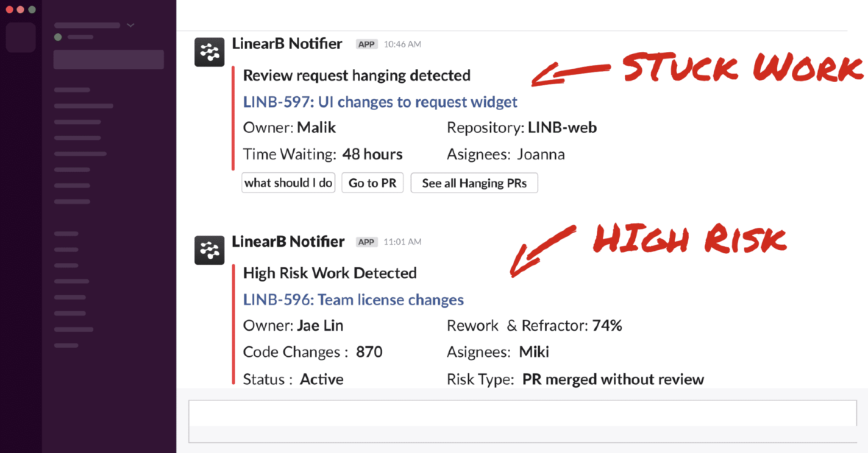The height and width of the screenshot is (453, 868).
Task: Click assignee name Joanna
Action: 541,154
